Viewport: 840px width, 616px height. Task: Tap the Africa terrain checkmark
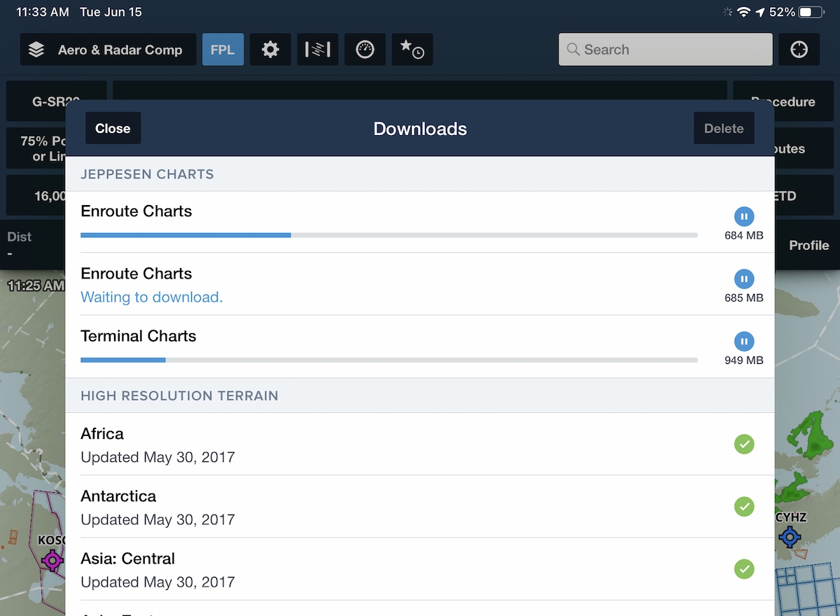(x=744, y=444)
